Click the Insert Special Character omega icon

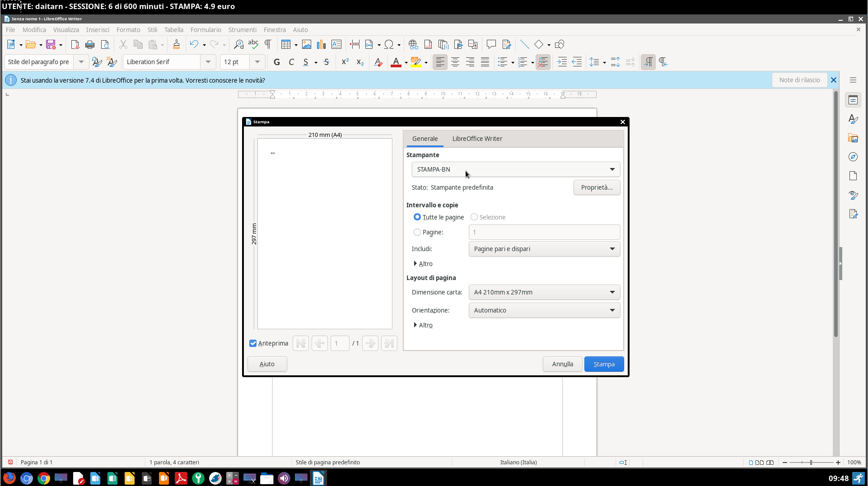click(388, 44)
